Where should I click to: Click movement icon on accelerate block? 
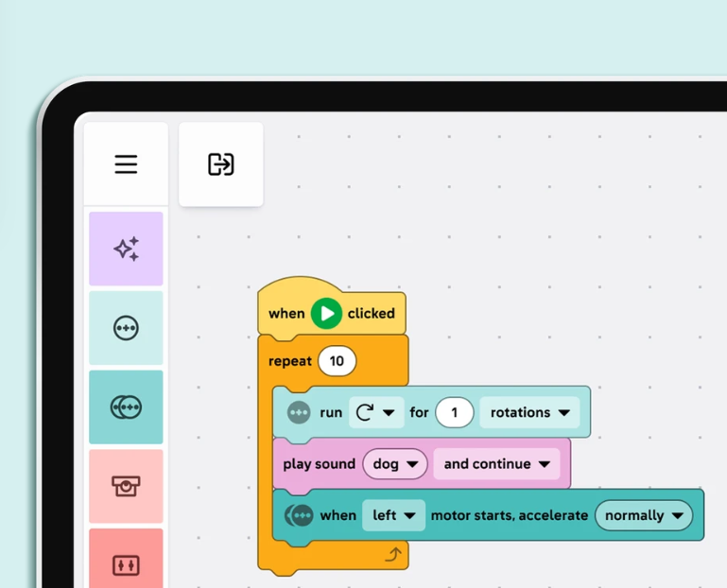point(300,515)
